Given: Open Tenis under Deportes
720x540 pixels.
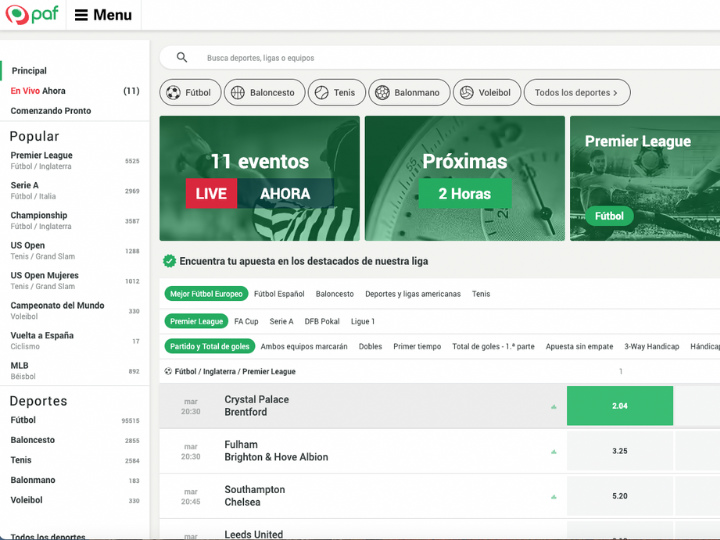Looking at the screenshot, I should point(74,460).
